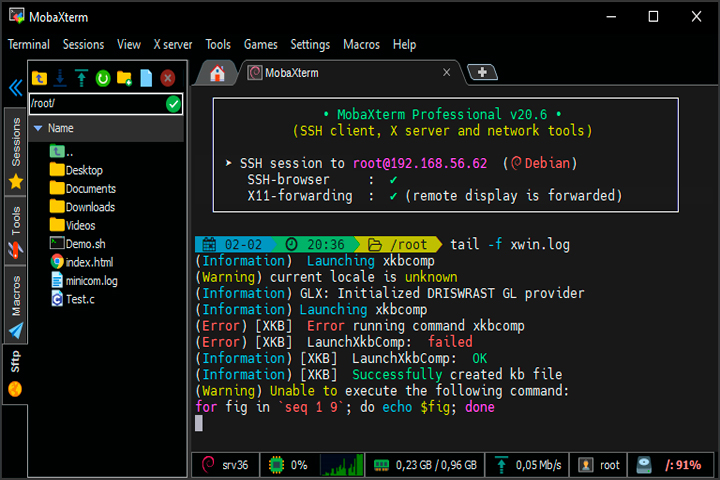Refresh the remote folder with green icon
This screenshot has height=480, width=720.
(x=103, y=79)
